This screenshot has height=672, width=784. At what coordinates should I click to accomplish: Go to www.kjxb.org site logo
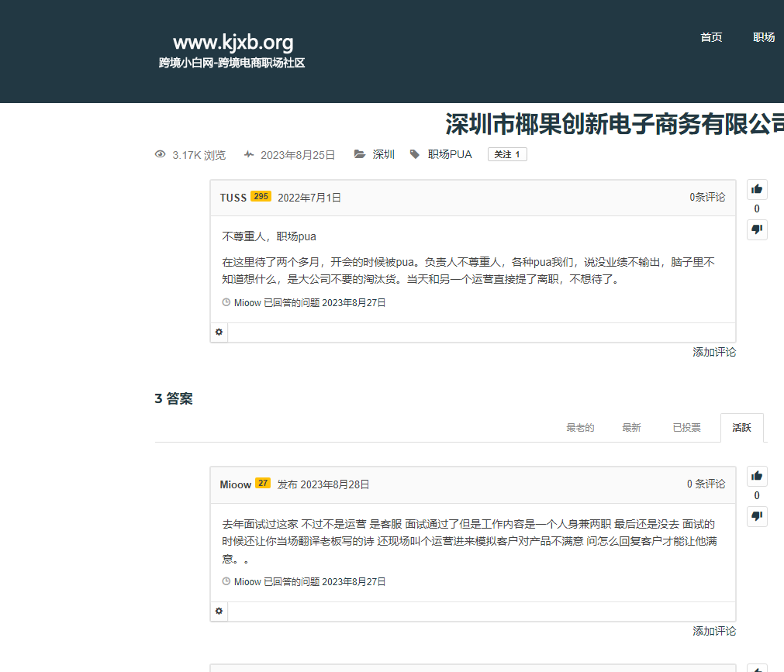point(233,43)
